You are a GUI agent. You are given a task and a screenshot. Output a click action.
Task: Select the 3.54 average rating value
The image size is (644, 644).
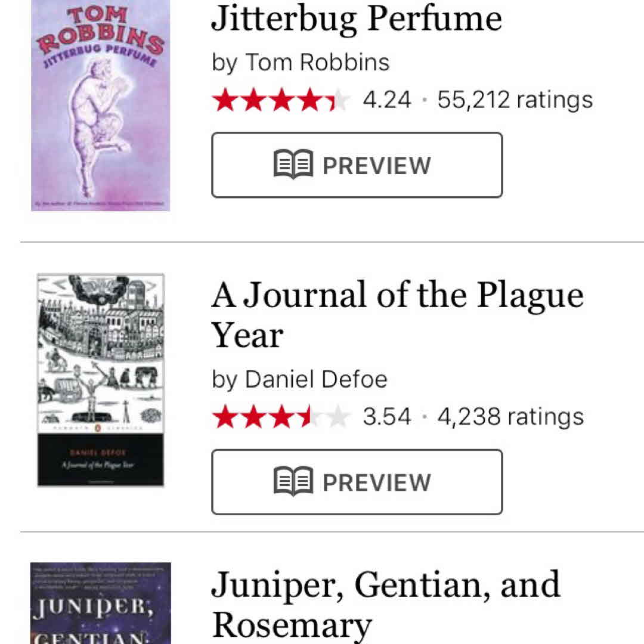[x=387, y=417]
